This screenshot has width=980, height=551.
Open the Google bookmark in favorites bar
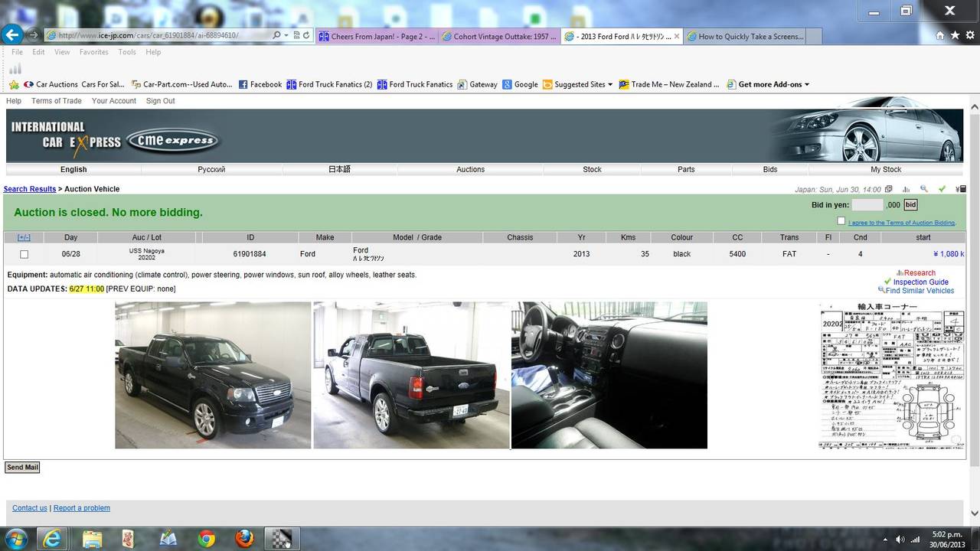coord(520,84)
